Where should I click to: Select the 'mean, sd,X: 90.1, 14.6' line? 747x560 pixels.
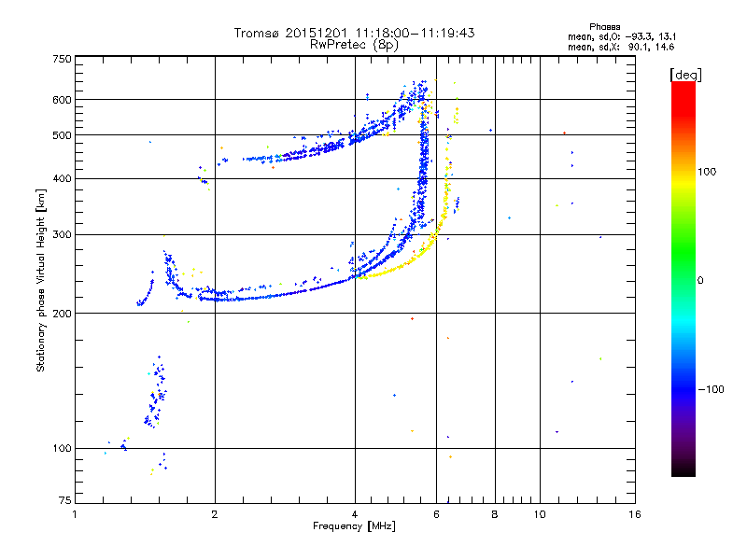(x=621, y=47)
